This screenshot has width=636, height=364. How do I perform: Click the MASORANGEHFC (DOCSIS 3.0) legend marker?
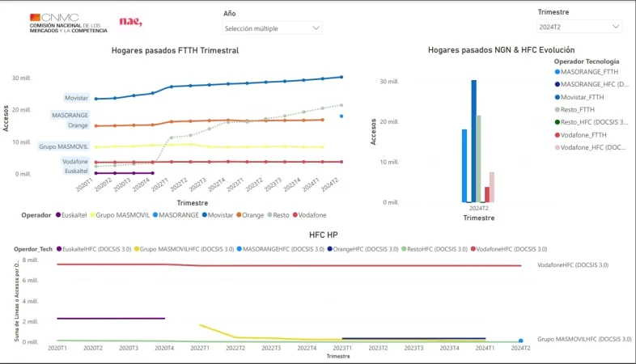tap(240, 249)
